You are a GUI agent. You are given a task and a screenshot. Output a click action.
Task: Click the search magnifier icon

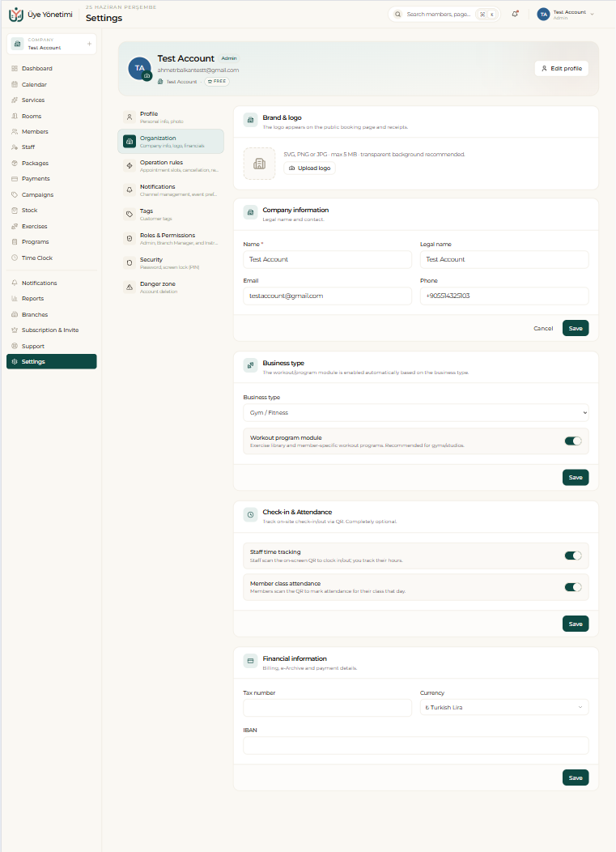[x=397, y=14]
